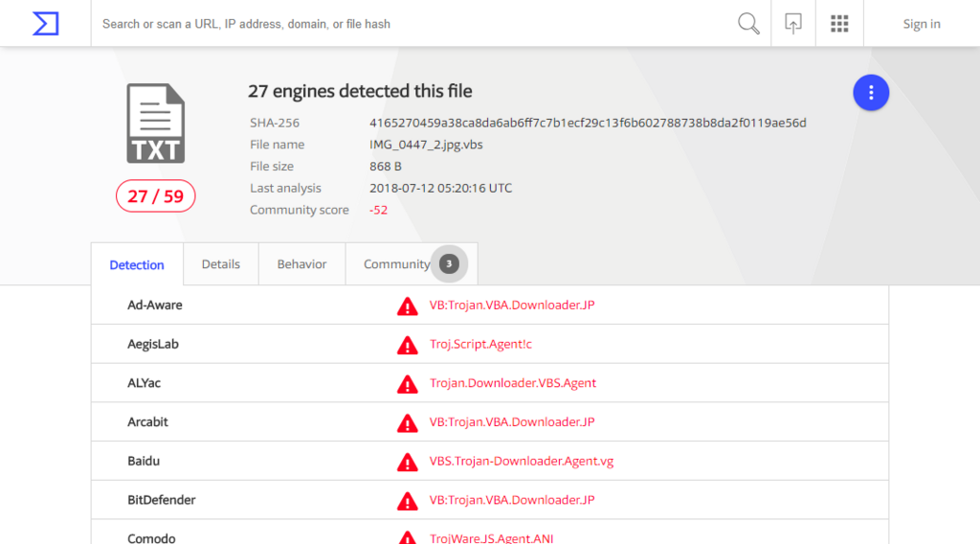Focus the URL, IP, domain search field
Image resolution: width=980 pixels, height=544 pixels.
pos(412,24)
